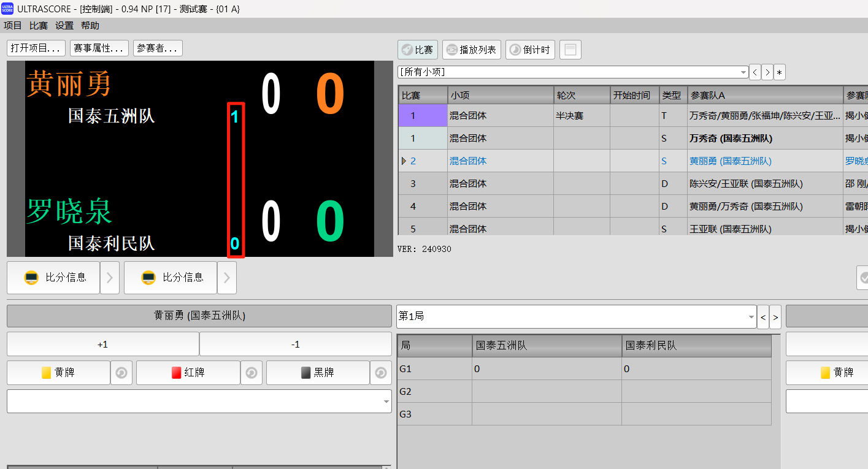Screen dimensions: 868x469
Task: Give 黄丽勇 a 红牌 red card
Action: coord(188,373)
